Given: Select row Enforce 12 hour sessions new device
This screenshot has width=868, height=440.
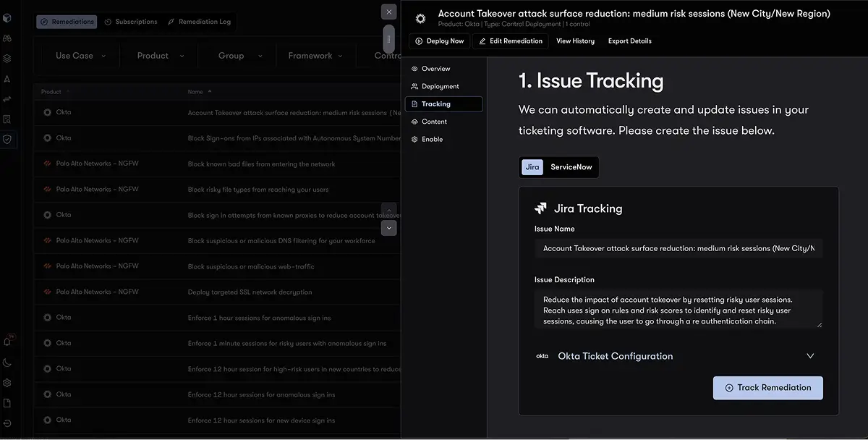Looking at the screenshot, I should click(217, 420).
